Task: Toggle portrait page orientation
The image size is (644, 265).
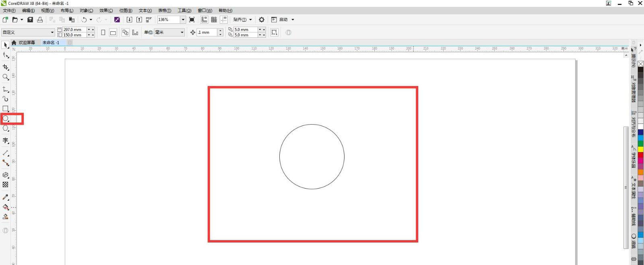Action: 103,33
